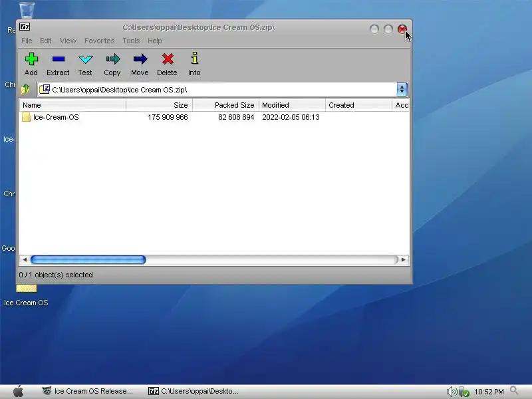Click the taskbar clock 10:52 PM

coord(489,392)
